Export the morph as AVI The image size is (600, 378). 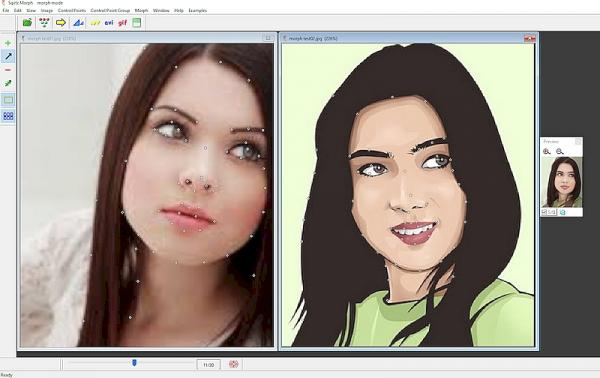pos(109,23)
